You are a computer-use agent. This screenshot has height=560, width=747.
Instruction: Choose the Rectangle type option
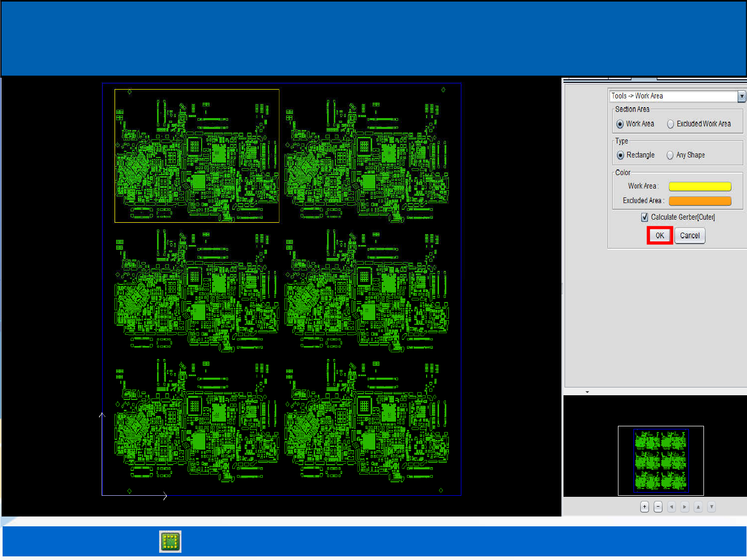click(621, 155)
